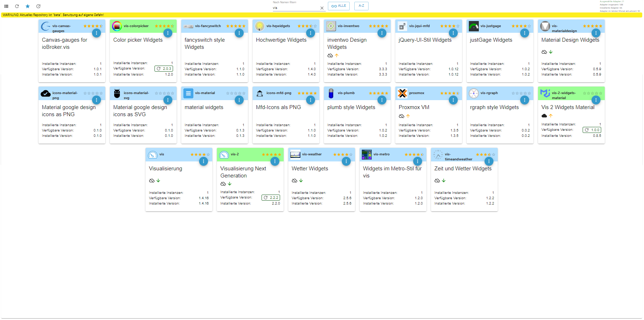Click the icons-material-svg Android icon

(117, 93)
